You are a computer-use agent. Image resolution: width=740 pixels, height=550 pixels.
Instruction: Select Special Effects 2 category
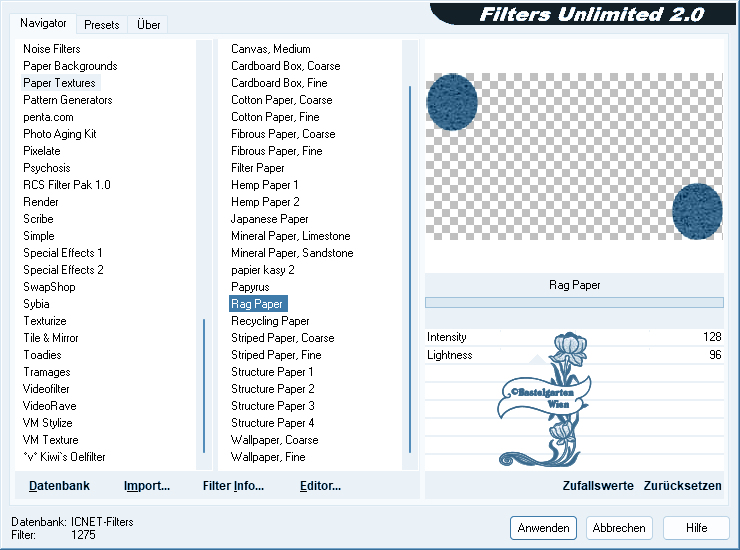(x=63, y=270)
